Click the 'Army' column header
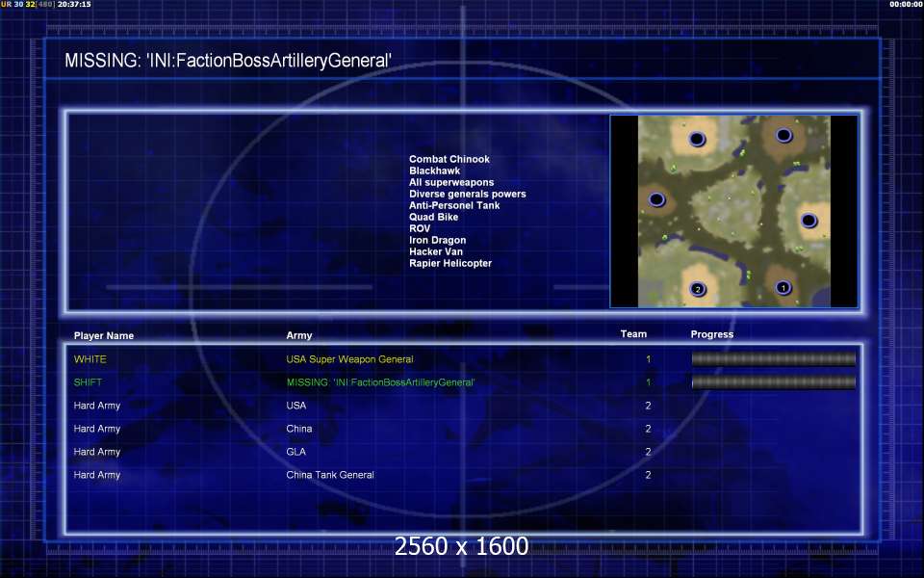Viewport: 924px width, 578px height. coord(299,335)
